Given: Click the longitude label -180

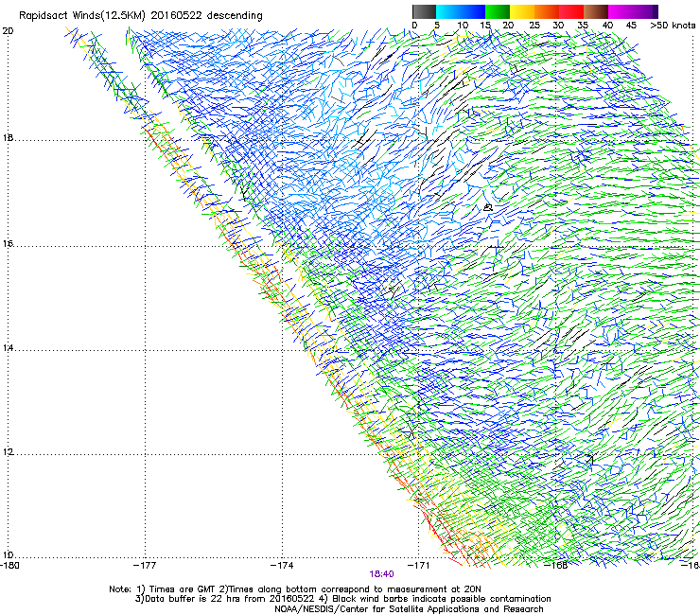Looking at the screenshot, I should 9,566.
